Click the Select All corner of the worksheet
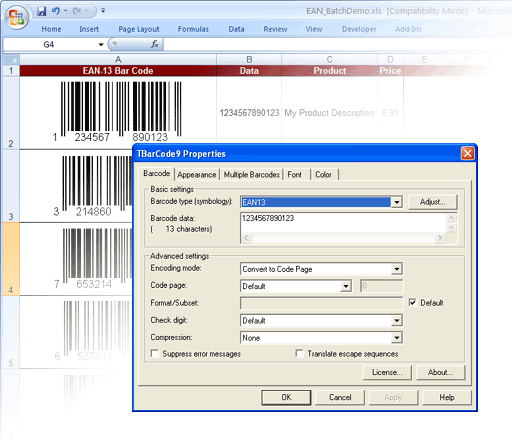The image size is (512, 440). coord(11,60)
